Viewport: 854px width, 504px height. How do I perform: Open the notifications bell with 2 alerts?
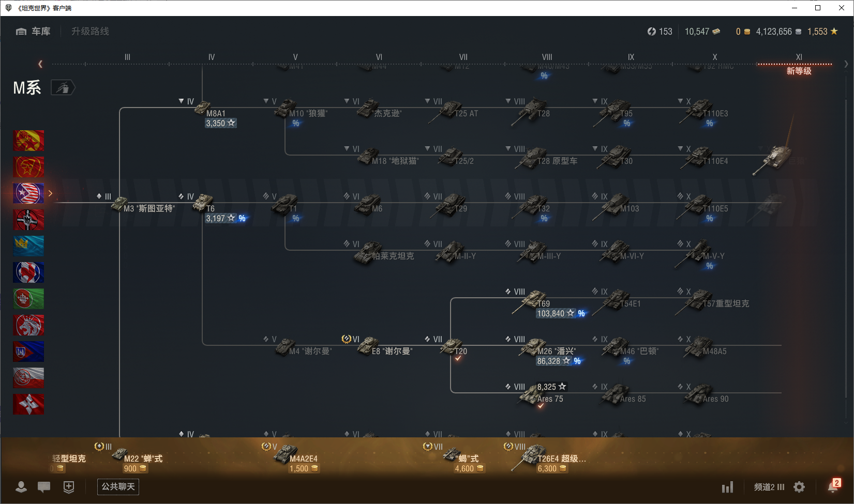point(833,486)
